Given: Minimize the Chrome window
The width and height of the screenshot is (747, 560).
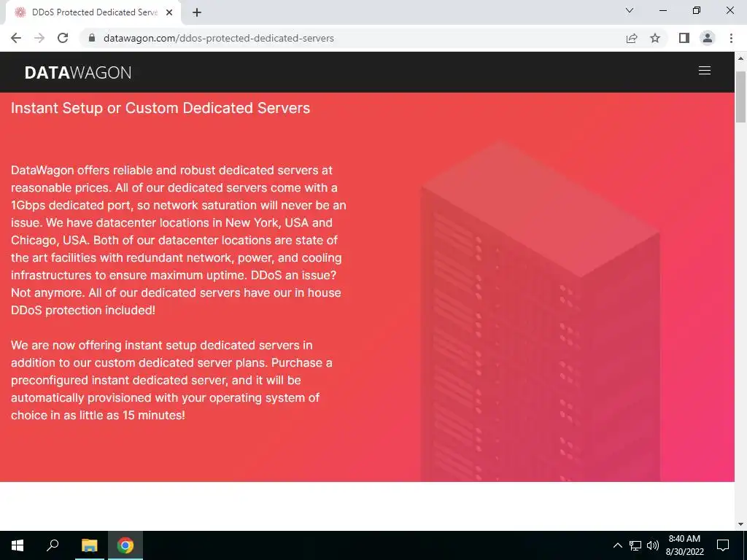Looking at the screenshot, I should (662, 10).
